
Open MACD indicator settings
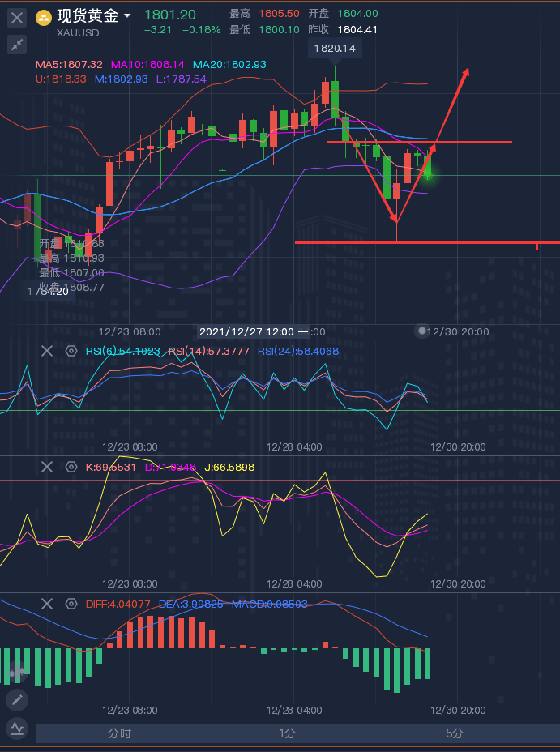(x=71, y=604)
